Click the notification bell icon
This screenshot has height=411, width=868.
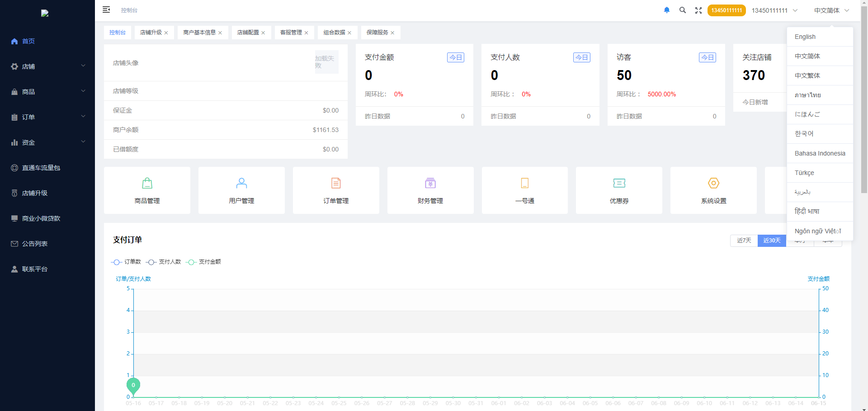click(666, 10)
